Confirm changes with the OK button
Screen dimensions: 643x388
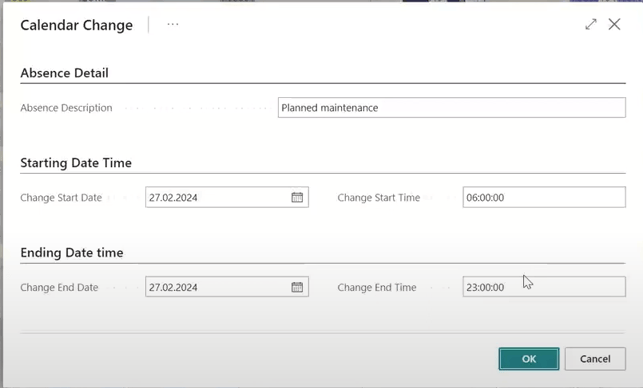529,359
